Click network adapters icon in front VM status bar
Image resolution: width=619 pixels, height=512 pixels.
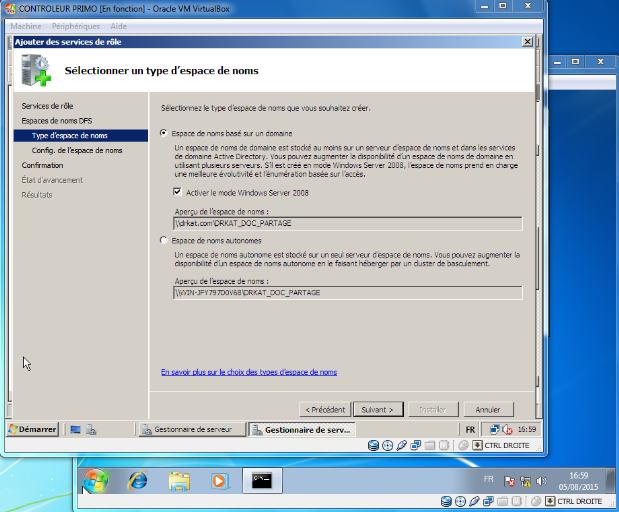coord(416,446)
